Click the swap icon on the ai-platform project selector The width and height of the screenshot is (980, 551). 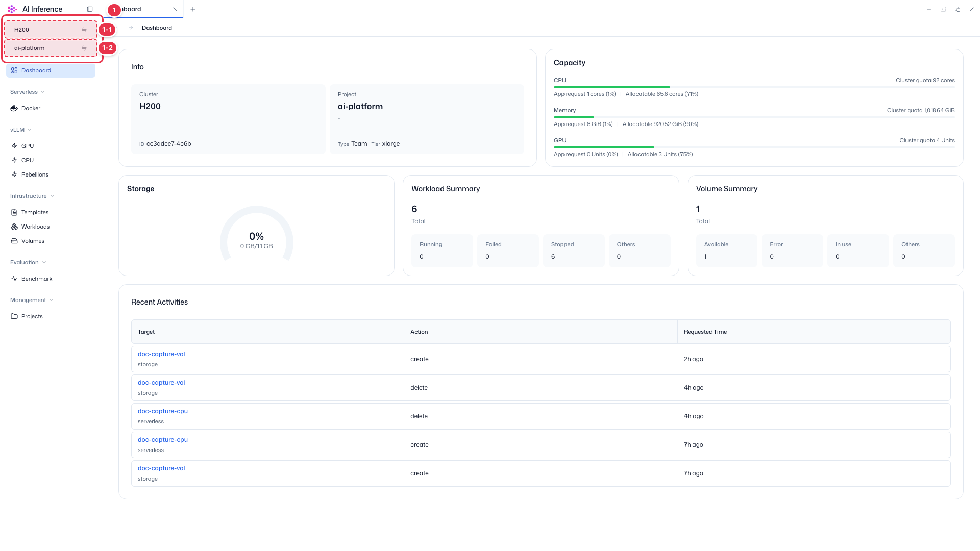click(x=84, y=48)
